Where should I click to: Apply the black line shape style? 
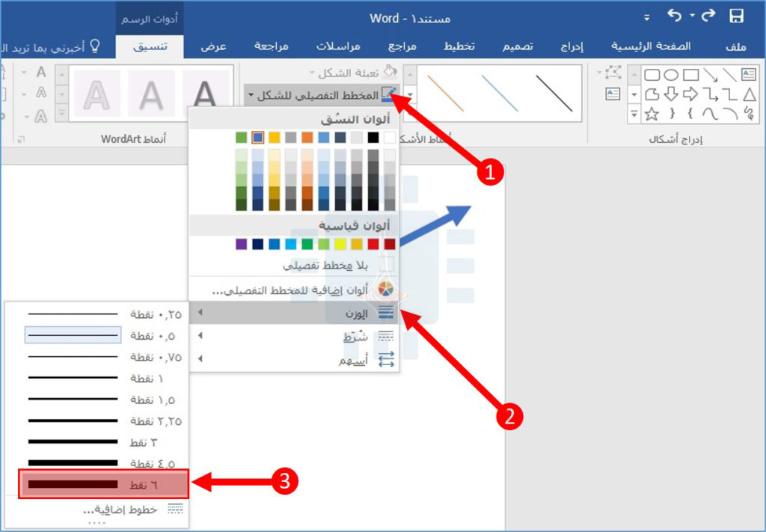click(x=554, y=93)
